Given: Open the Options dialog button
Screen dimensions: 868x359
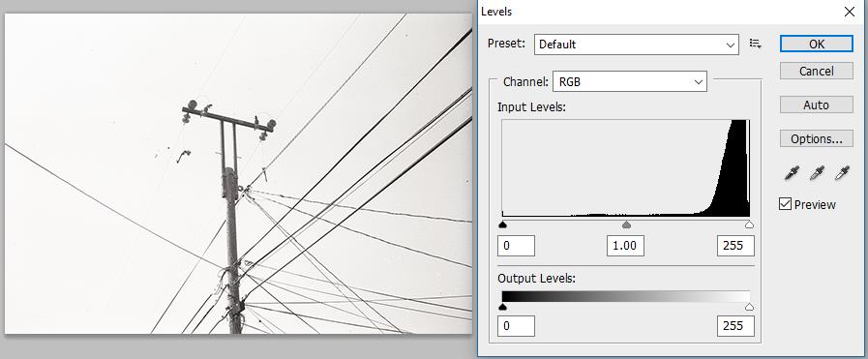Looking at the screenshot, I should [817, 138].
